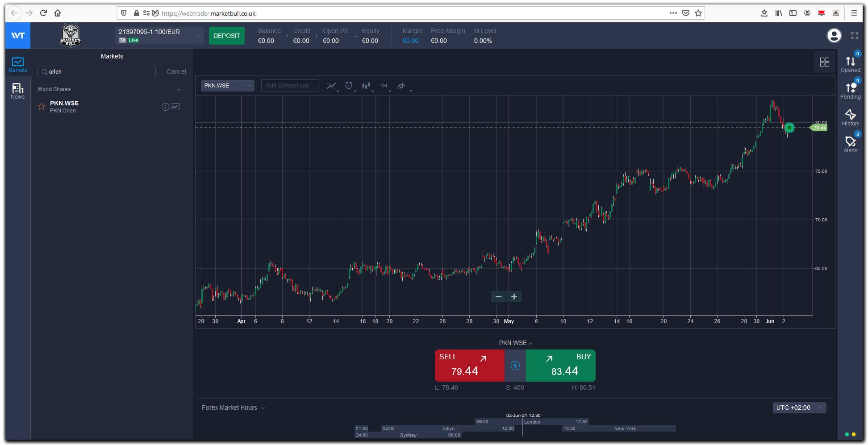Toggle fullscreen mode icon
This screenshot has width=868, height=445.
pyautogui.click(x=854, y=36)
